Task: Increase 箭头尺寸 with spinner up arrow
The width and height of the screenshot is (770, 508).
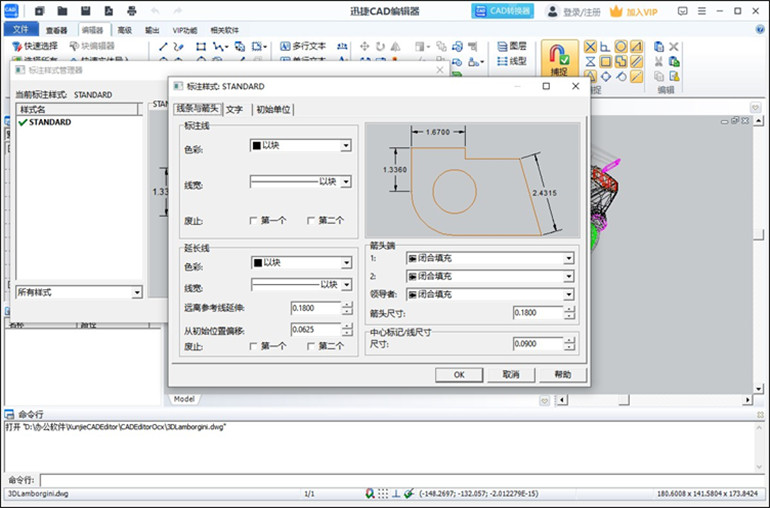Action: (569, 310)
